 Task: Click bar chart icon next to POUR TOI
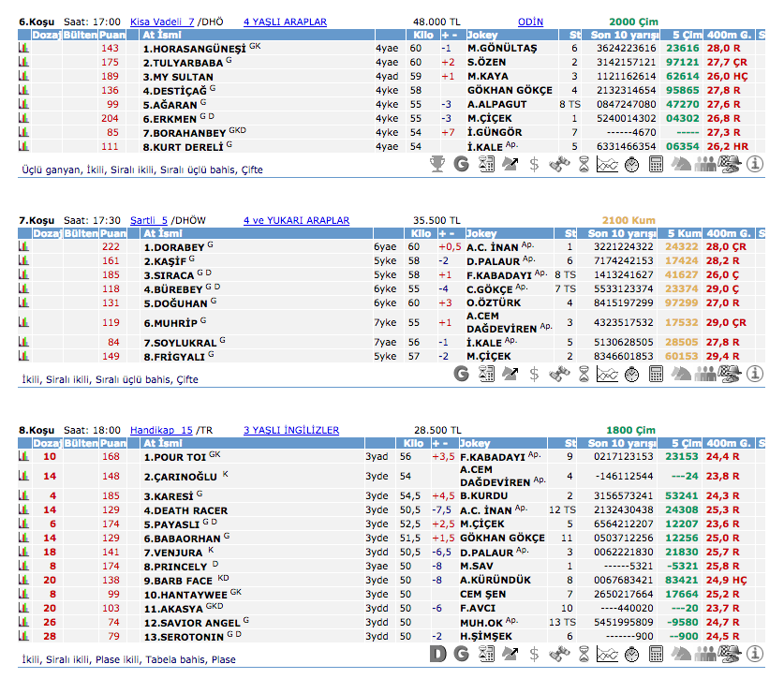point(24,456)
